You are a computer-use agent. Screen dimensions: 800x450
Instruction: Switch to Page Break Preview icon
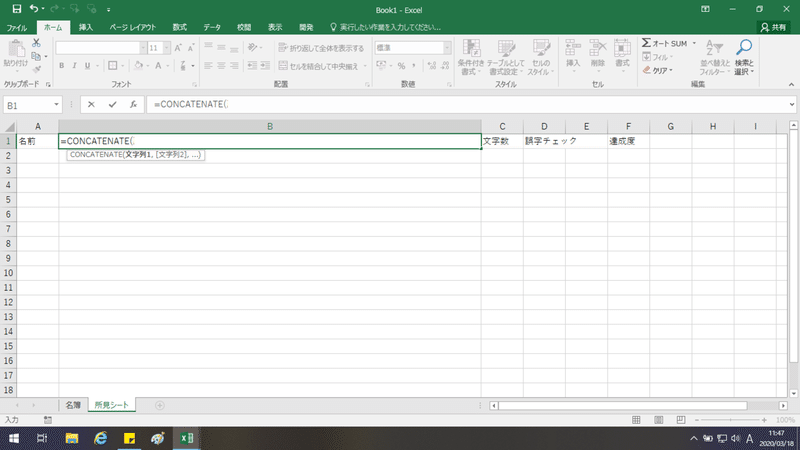[x=681, y=420]
